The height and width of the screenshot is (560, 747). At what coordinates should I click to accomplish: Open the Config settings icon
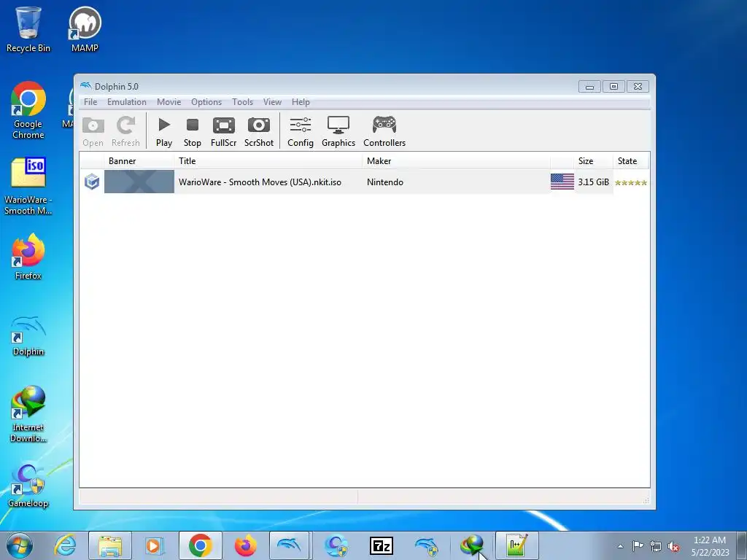tap(300, 131)
